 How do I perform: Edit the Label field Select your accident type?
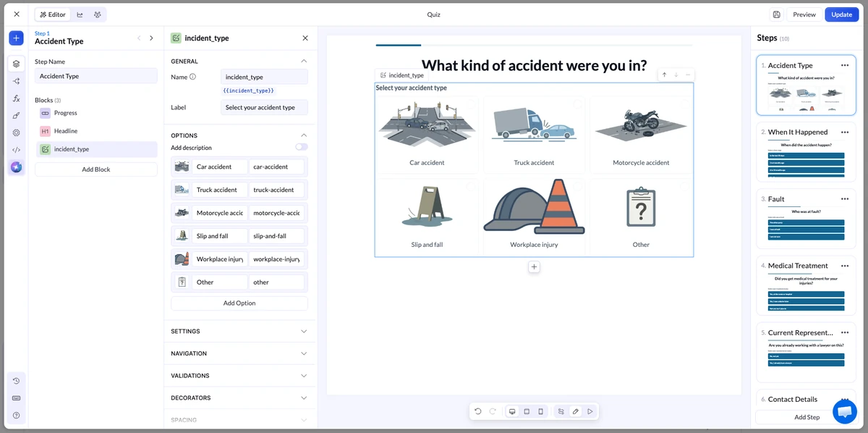[264, 107]
